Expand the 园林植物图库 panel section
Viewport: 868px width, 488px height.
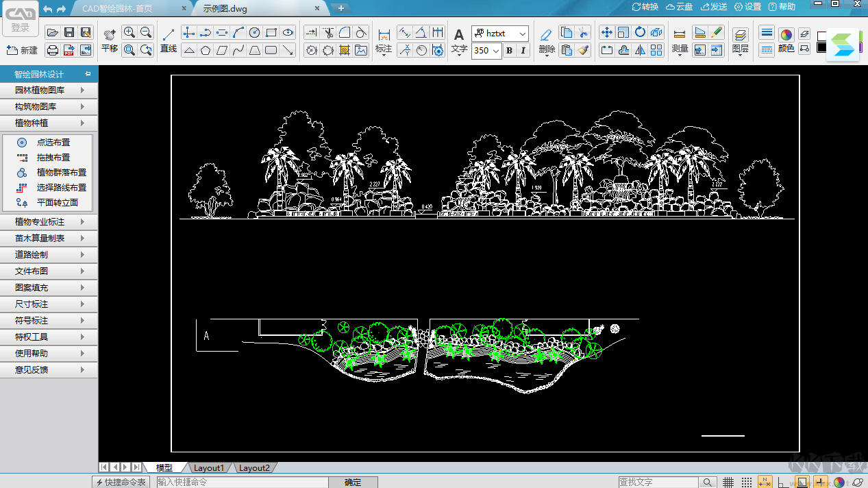(x=49, y=90)
